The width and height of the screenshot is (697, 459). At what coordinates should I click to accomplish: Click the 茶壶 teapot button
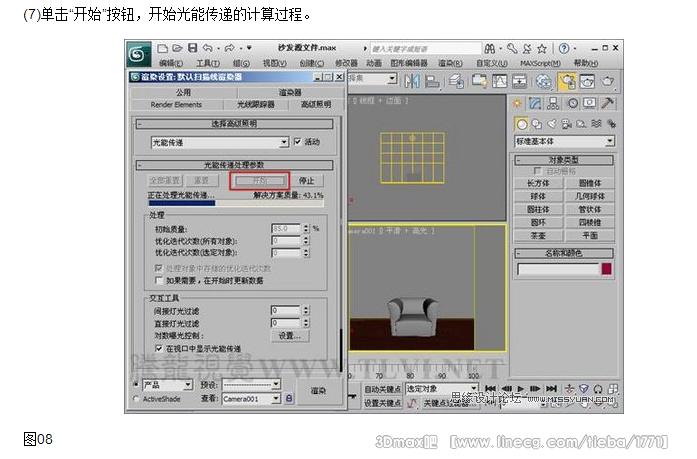pyautogui.click(x=538, y=235)
